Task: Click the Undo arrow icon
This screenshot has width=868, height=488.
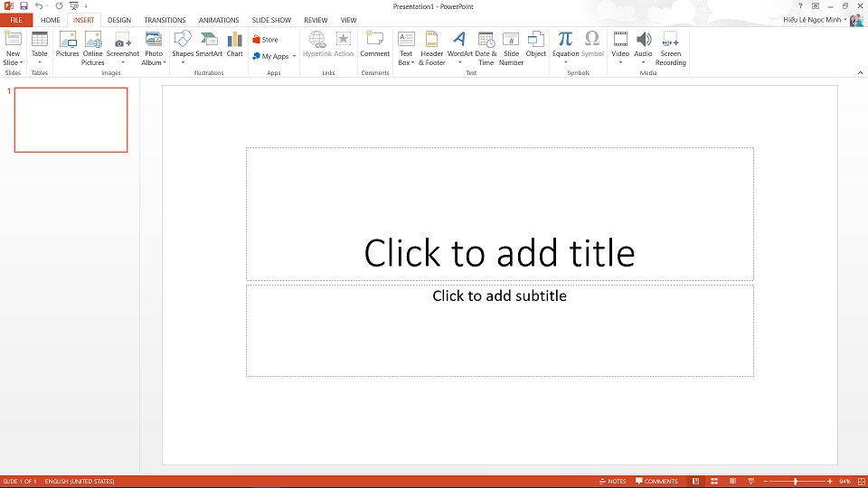Action: 39,6
